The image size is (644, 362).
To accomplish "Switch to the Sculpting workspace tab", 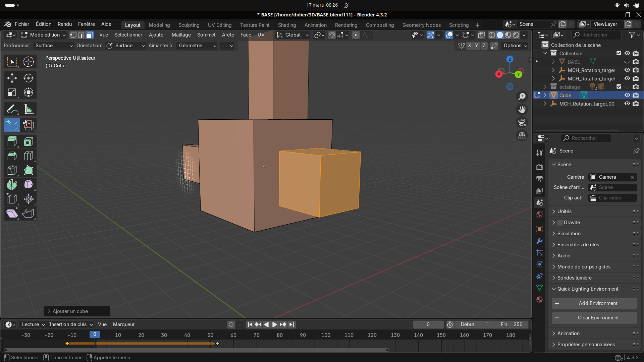I will [189, 25].
